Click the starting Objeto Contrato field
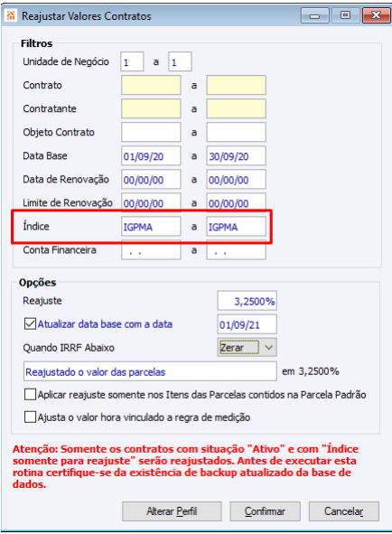This screenshot has width=392, height=534. pyautogui.click(x=151, y=132)
